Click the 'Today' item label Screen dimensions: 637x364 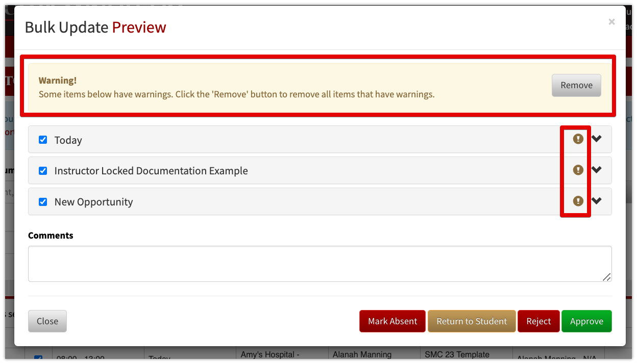click(68, 140)
